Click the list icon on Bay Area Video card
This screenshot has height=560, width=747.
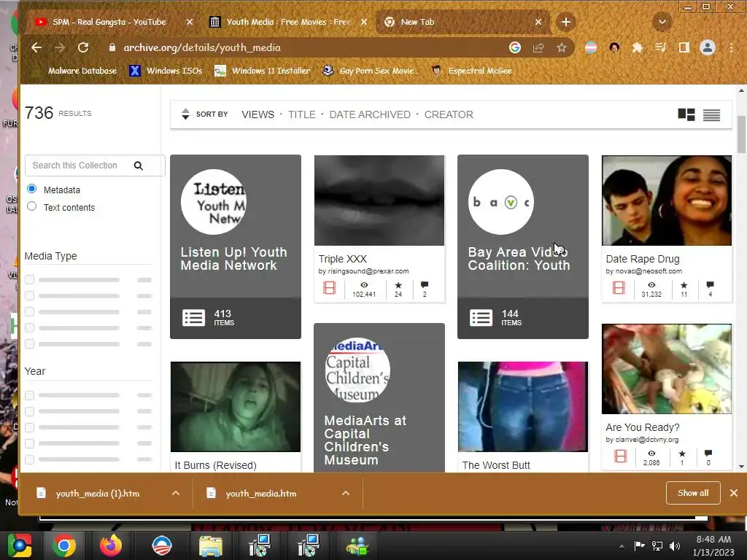(x=481, y=318)
